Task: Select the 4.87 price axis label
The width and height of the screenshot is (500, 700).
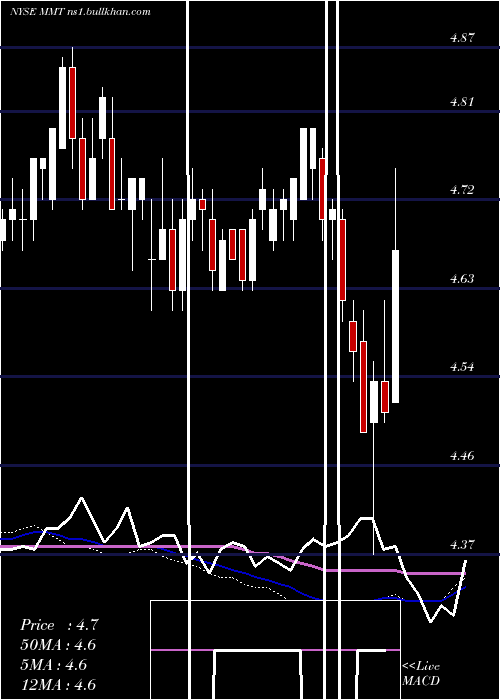Action: pyautogui.click(x=462, y=38)
